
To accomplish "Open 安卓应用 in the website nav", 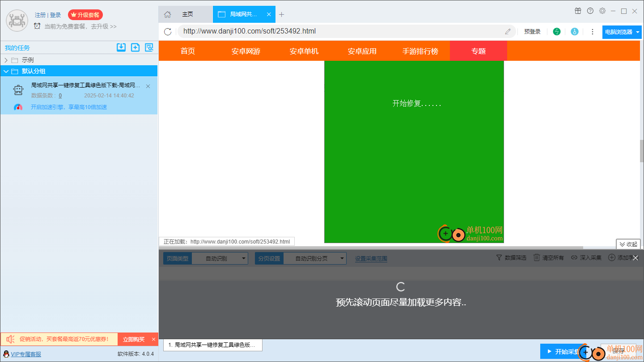I will (x=362, y=51).
